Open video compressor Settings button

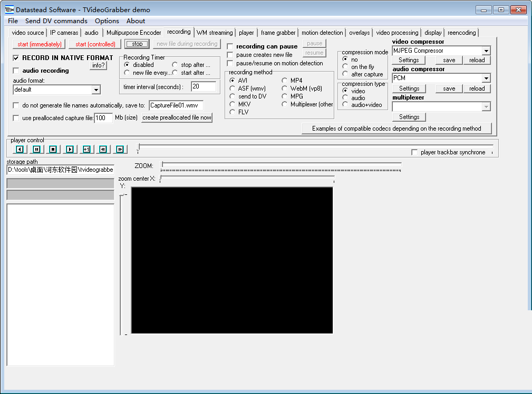(409, 60)
